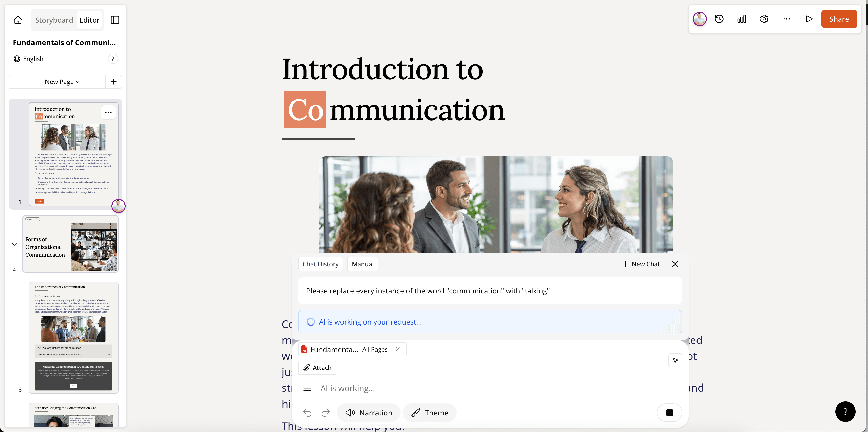
Task: Open language help question mark icon
Action: click(x=113, y=59)
